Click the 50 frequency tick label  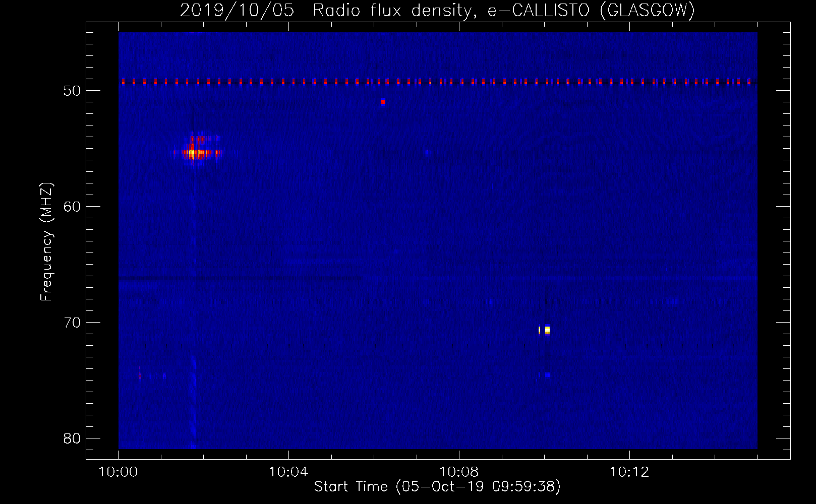click(x=72, y=91)
